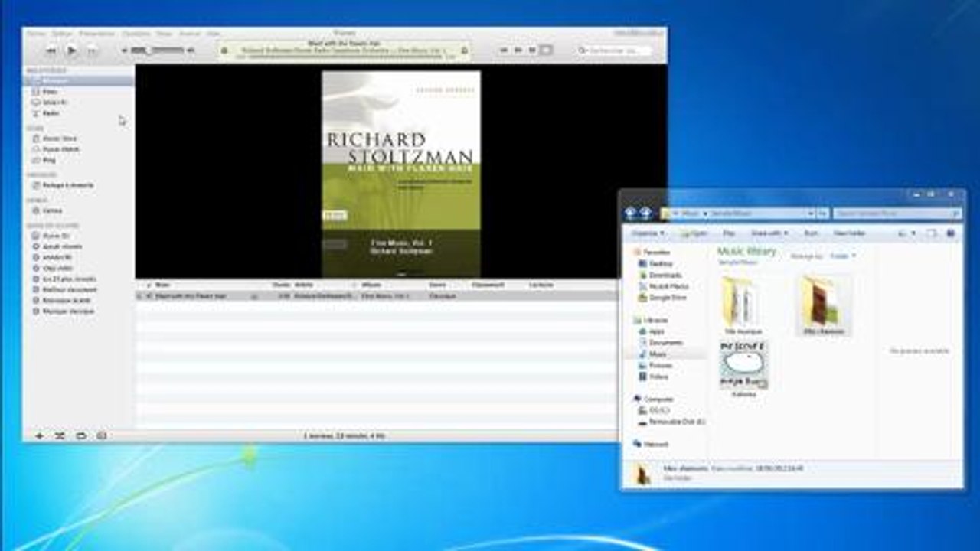Click the Explorer search box
Viewport: 980px width, 551px height.
896,214
